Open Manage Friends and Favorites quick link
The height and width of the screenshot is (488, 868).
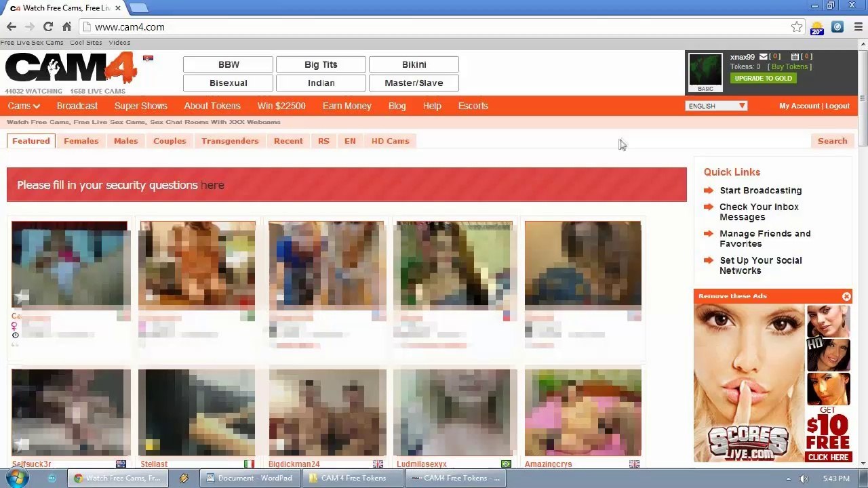[x=765, y=239]
